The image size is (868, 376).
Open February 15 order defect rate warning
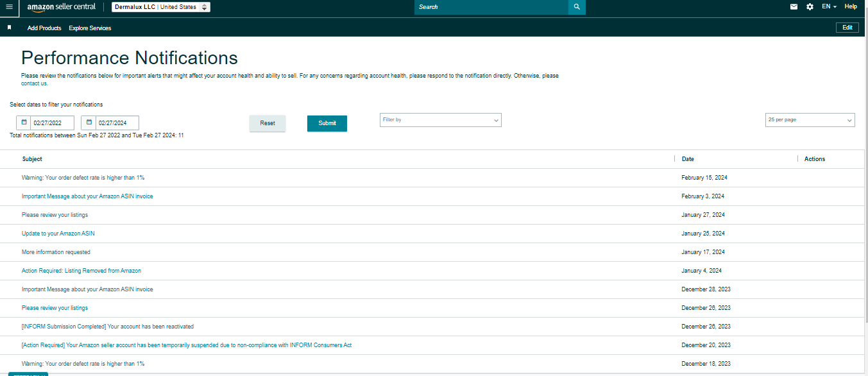pyautogui.click(x=83, y=178)
